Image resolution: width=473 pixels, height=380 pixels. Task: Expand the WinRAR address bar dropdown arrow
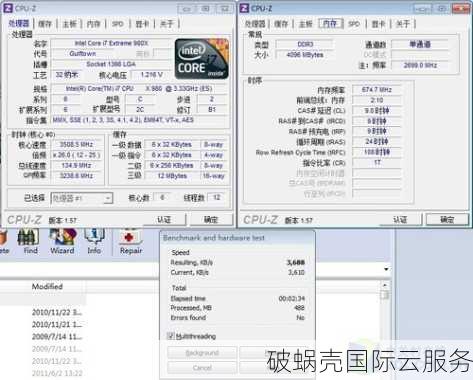(386, 269)
